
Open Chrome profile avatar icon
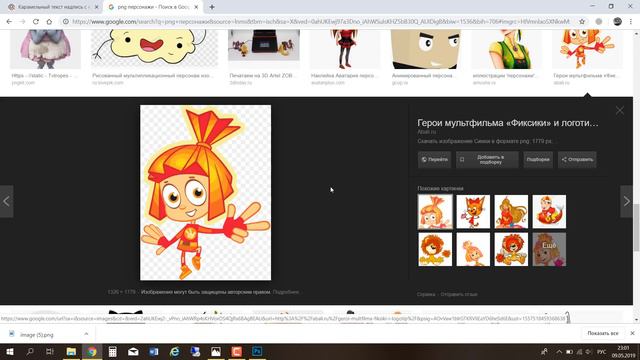tap(617, 22)
